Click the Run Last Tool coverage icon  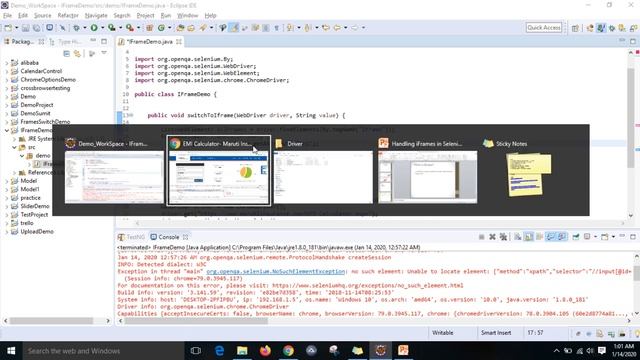click(111, 28)
